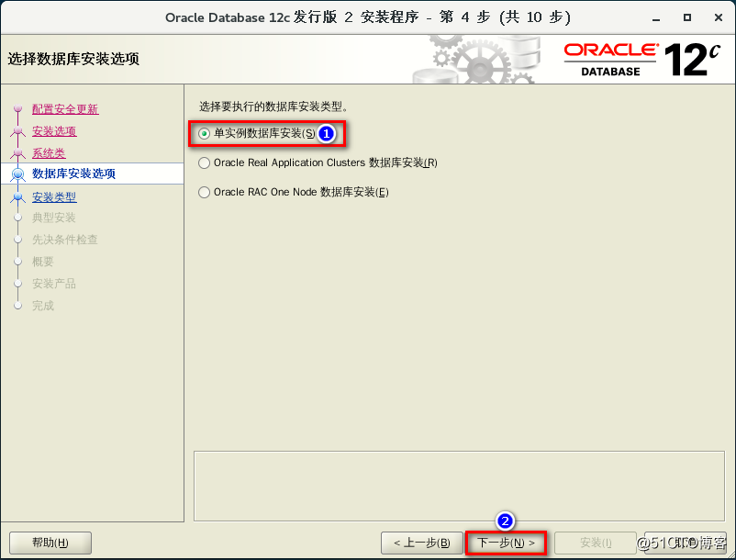Open the 系统类 link in the sidebar
The width and height of the screenshot is (736, 560).
[x=47, y=151]
